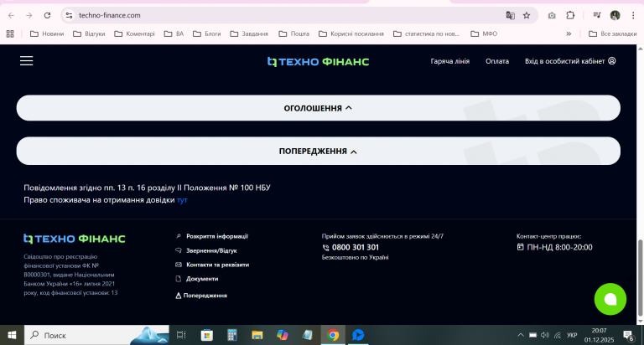View site information icon in address bar

pos(69,15)
